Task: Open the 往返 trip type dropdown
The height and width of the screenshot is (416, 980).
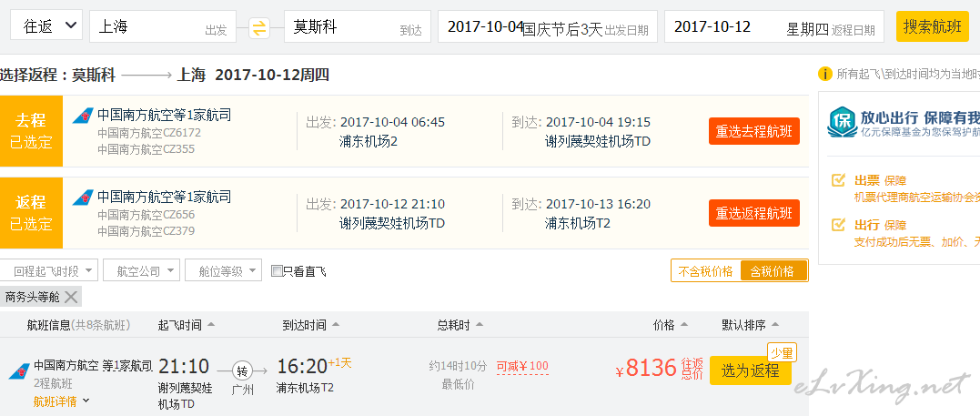Action: (x=46, y=26)
